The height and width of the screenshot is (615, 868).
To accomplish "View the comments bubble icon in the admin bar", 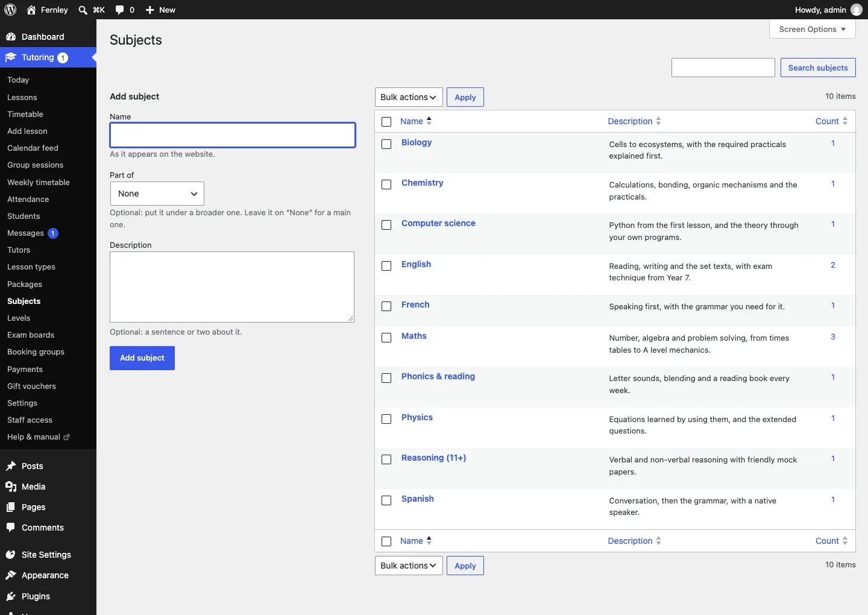I will tap(119, 10).
